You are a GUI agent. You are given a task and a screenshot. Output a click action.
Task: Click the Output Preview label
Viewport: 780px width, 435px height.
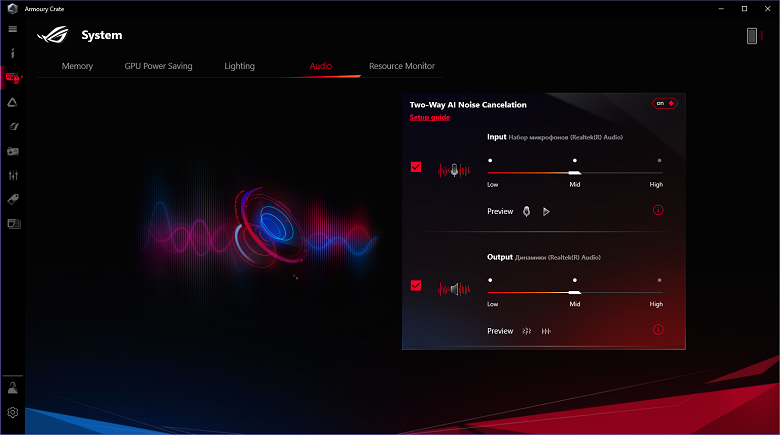click(x=500, y=331)
